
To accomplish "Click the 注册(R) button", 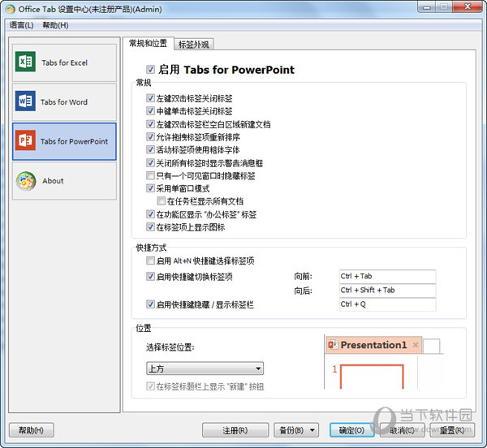I will [x=235, y=430].
